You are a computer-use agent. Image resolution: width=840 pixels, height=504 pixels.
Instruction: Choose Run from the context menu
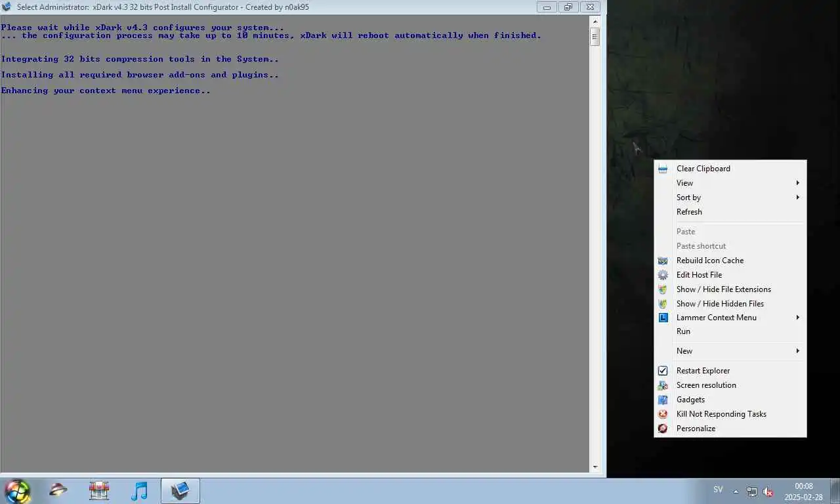click(x=730, y=331)
